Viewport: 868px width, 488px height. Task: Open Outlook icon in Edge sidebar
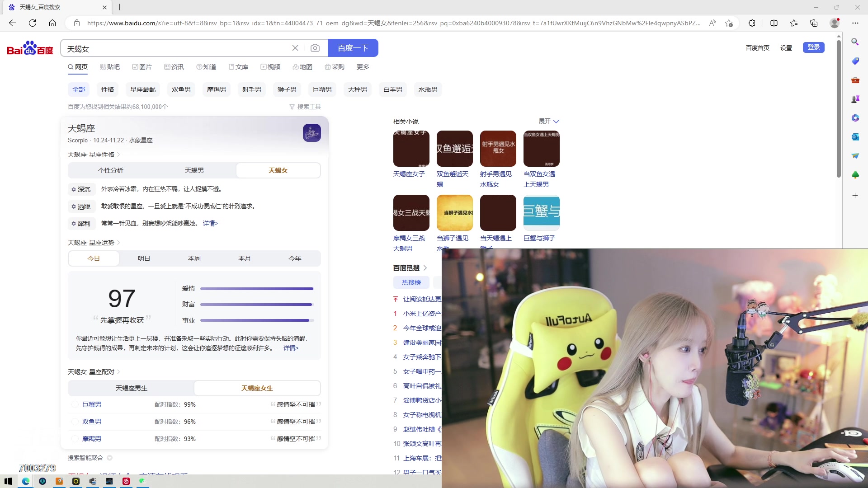855,136
